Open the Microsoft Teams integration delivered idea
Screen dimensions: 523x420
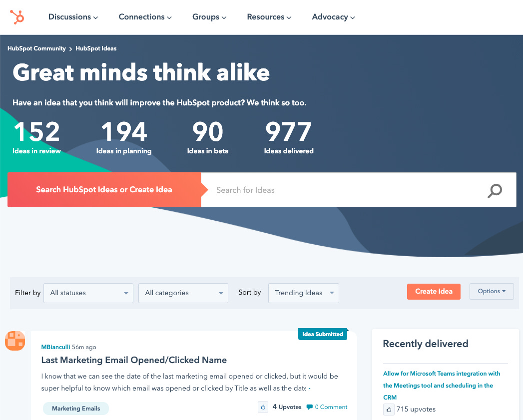pyautogui.click(x=442, y=386)
